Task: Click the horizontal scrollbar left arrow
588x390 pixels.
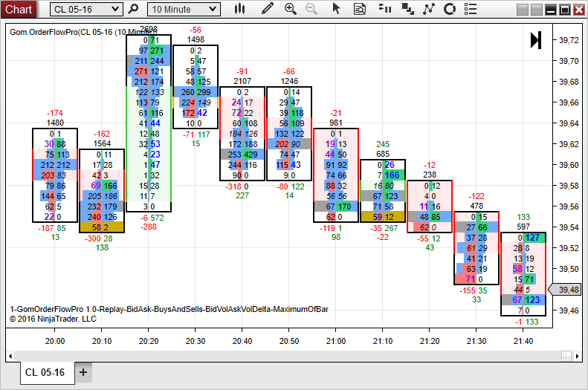Action: point(10,356)
